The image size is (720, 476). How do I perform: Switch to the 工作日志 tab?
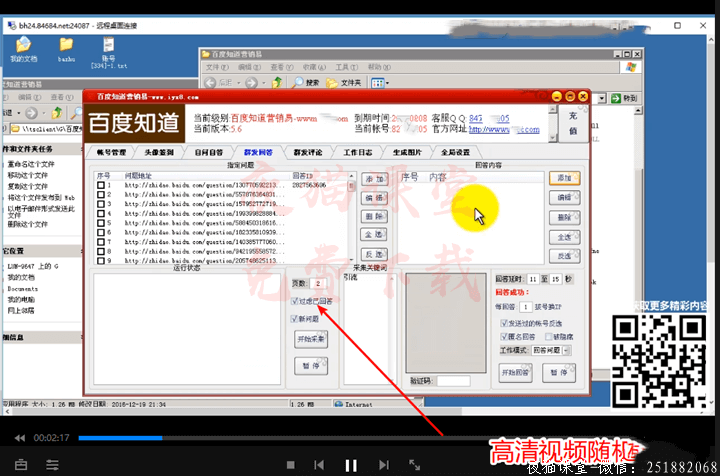[357, 152]
